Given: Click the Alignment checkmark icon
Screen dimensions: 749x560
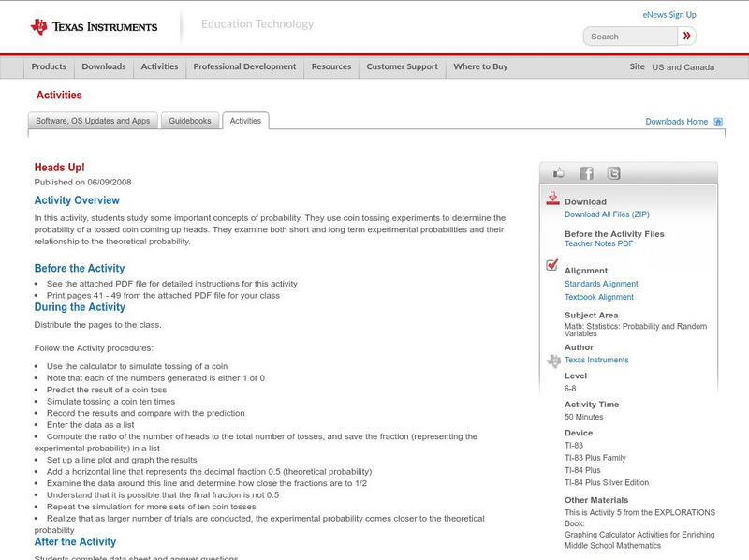Looking at the screenshot, I should [x=551, y=265].
